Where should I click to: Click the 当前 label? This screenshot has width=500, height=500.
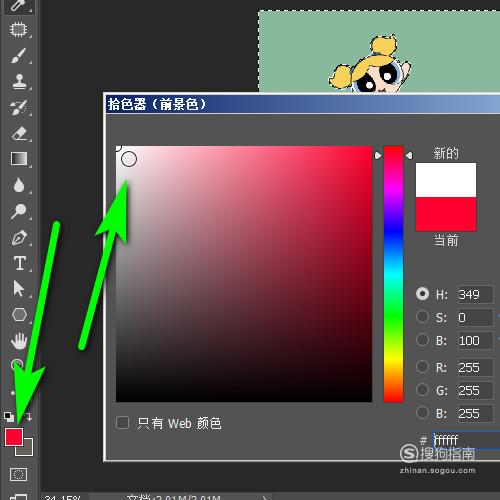point(446,240)
